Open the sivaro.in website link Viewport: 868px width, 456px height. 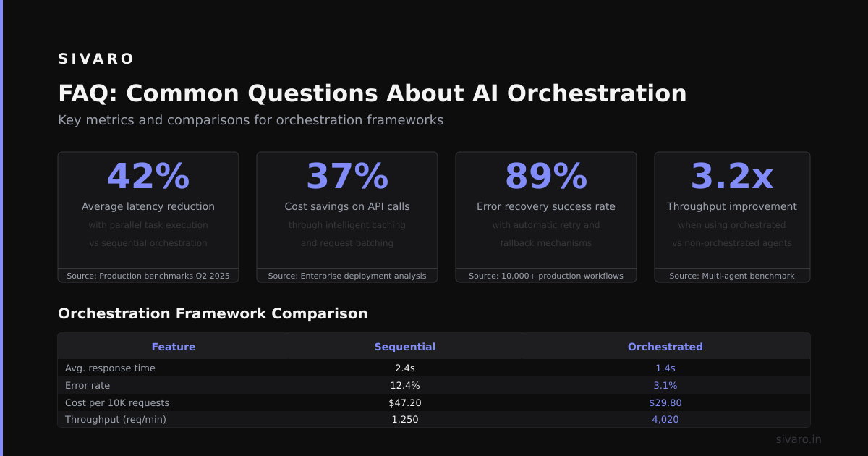tap(799, 439)
